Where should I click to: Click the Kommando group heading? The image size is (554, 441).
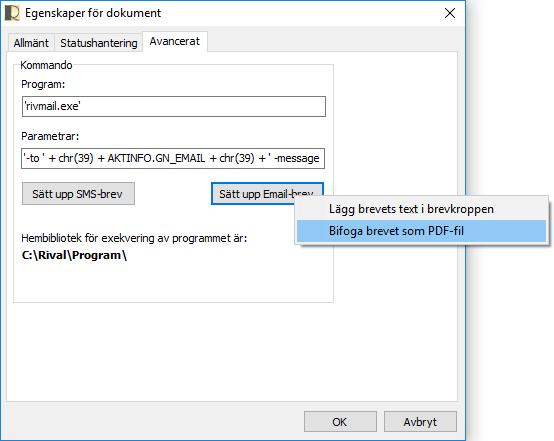46,65
